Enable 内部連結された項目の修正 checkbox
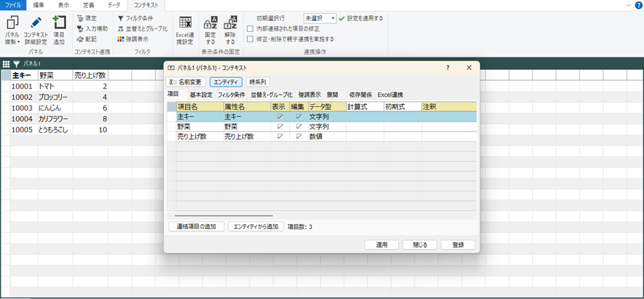 click(x=251, y=28)
